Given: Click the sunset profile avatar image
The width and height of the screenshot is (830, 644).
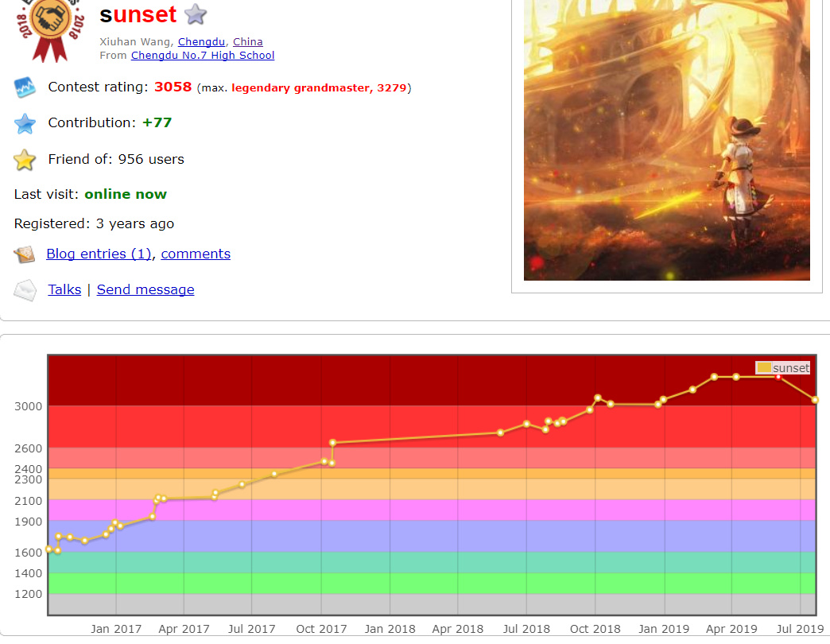Looking at the screenshot, I should pyautogui.click(x=666, y=140).
